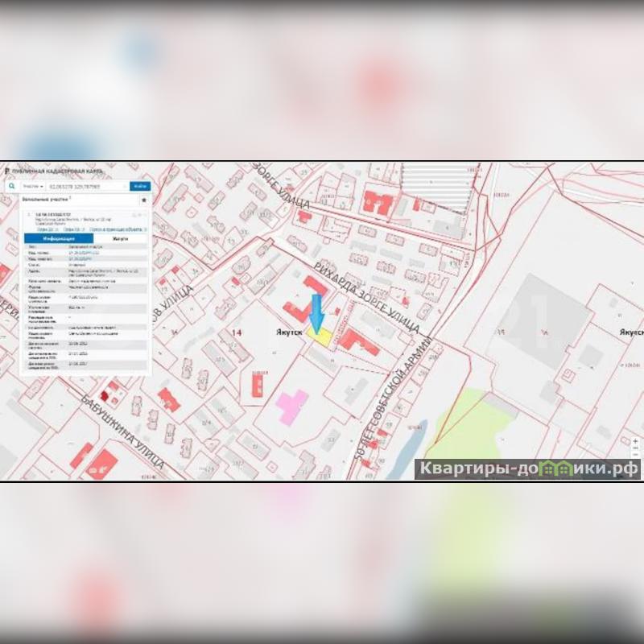Image resolution: width=644 pixels, height=644 pixels.
Task: Zoom in with the plus button
Action: click(x=636, y=441)
